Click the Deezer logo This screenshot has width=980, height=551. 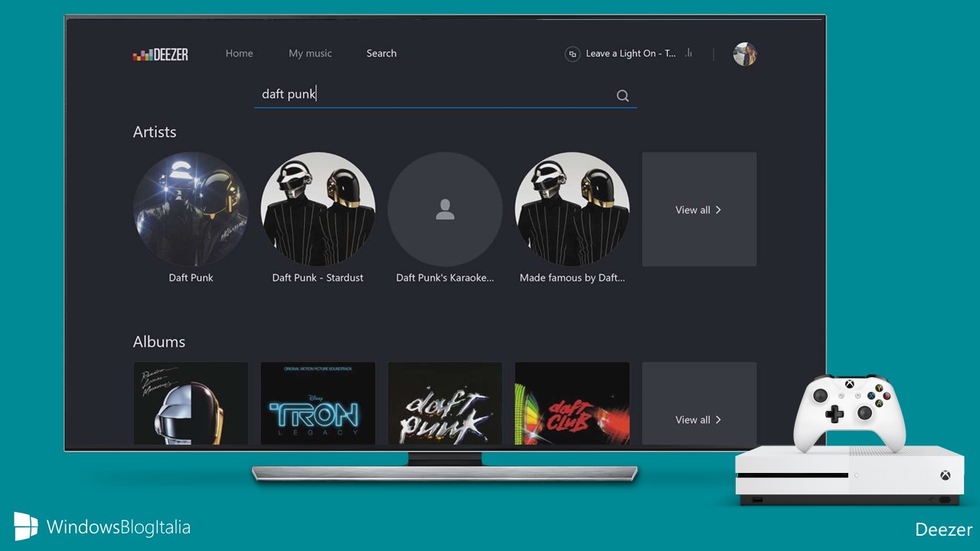160,54
